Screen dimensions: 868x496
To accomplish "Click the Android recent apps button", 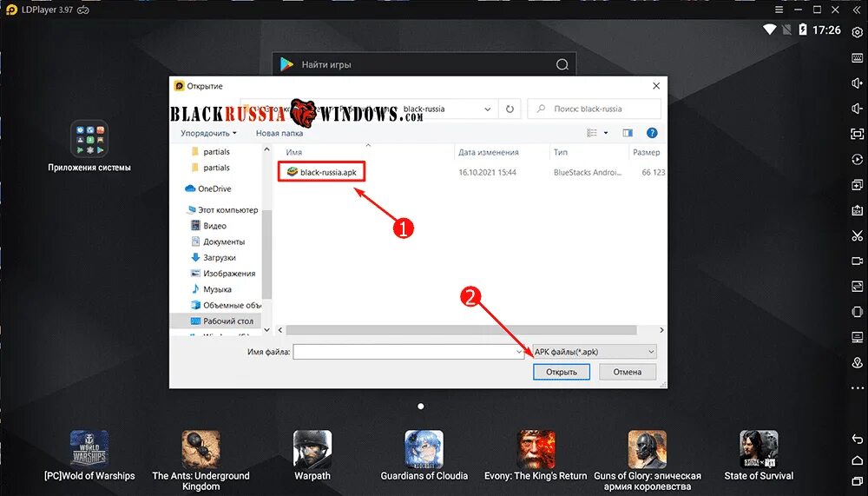I will [x=857, y=481].
